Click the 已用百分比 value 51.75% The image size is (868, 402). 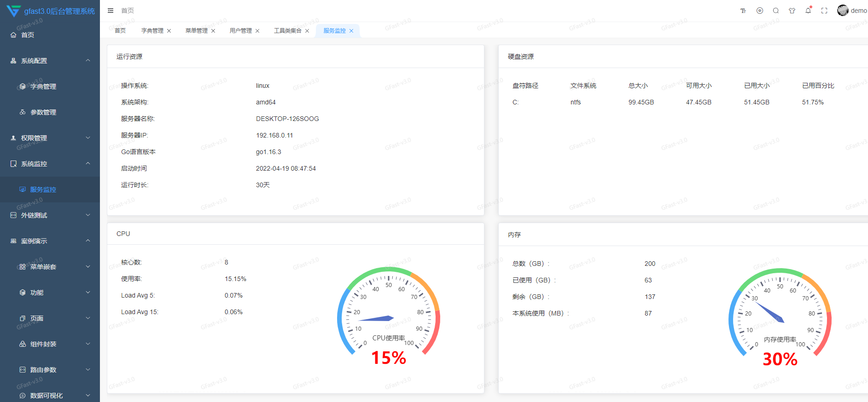(813, 102)
